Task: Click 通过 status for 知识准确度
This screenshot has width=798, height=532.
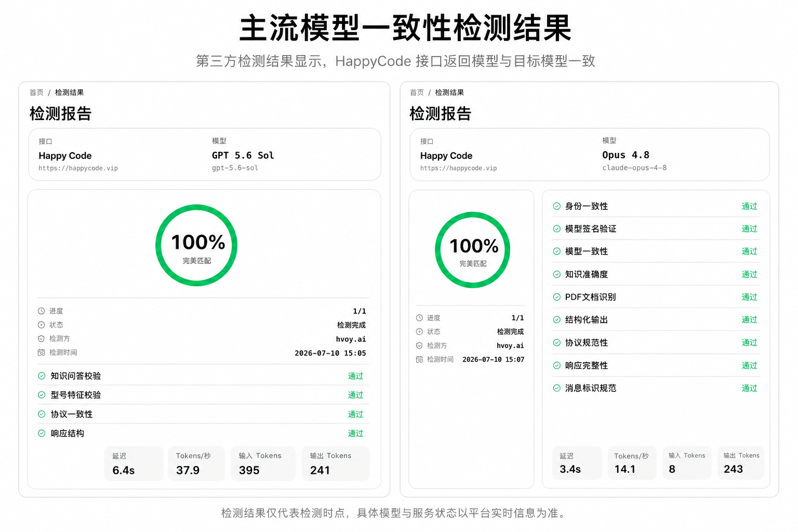Action: click(750, 274)
